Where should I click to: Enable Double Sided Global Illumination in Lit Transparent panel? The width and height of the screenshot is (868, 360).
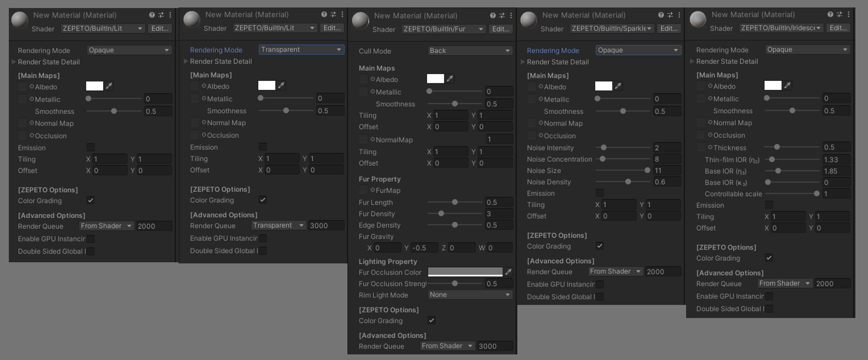(x=263, y=250)
